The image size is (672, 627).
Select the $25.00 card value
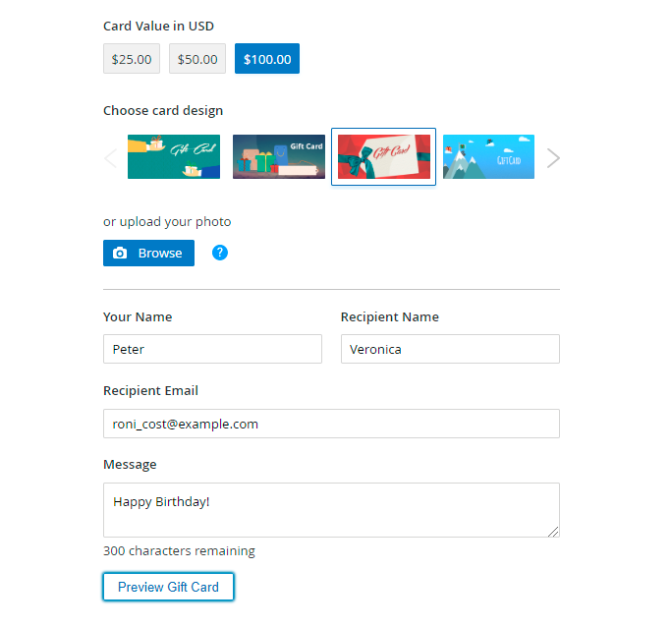(132, 59)
